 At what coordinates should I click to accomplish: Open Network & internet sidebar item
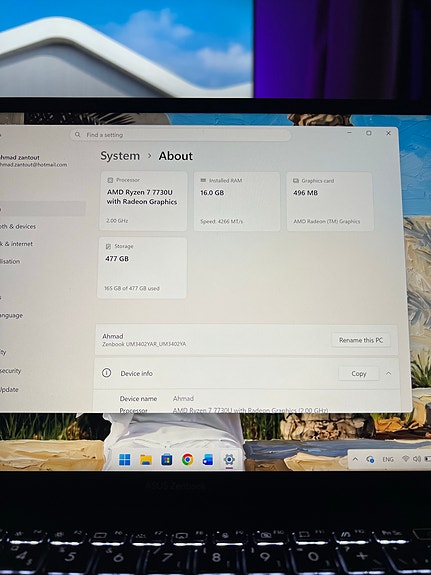pyautogui.click(x=16, y=244)
